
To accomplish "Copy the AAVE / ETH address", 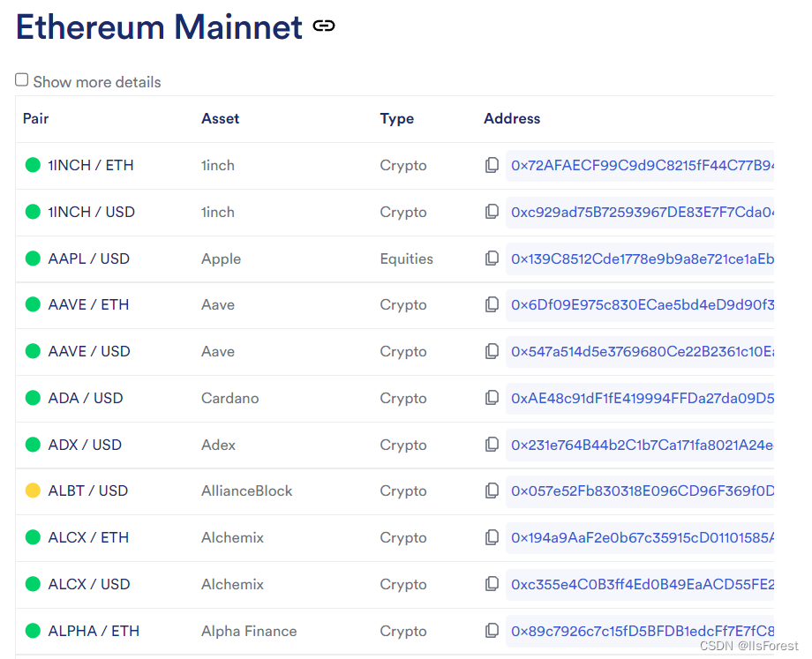I will click(x=492, y=304).
